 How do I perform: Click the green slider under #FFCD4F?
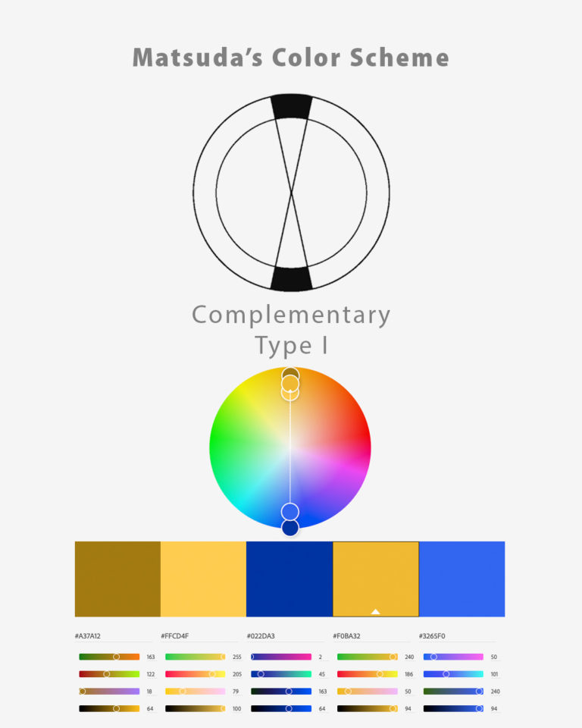[196, 674]
